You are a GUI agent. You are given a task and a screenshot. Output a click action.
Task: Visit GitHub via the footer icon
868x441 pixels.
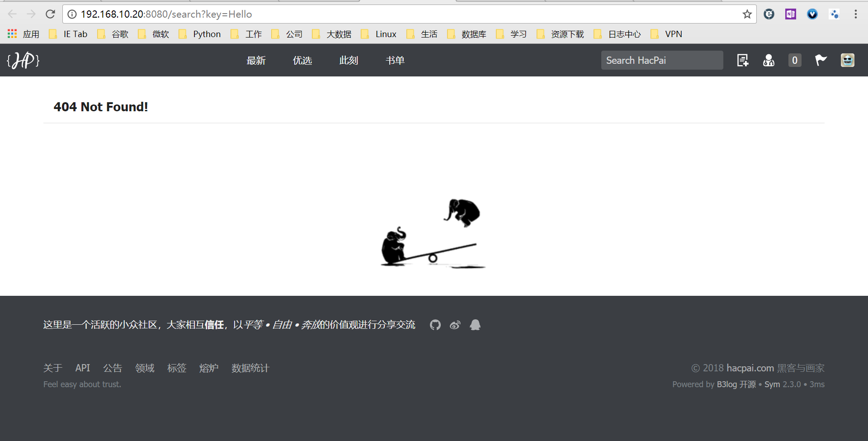[x=435, y=325]
